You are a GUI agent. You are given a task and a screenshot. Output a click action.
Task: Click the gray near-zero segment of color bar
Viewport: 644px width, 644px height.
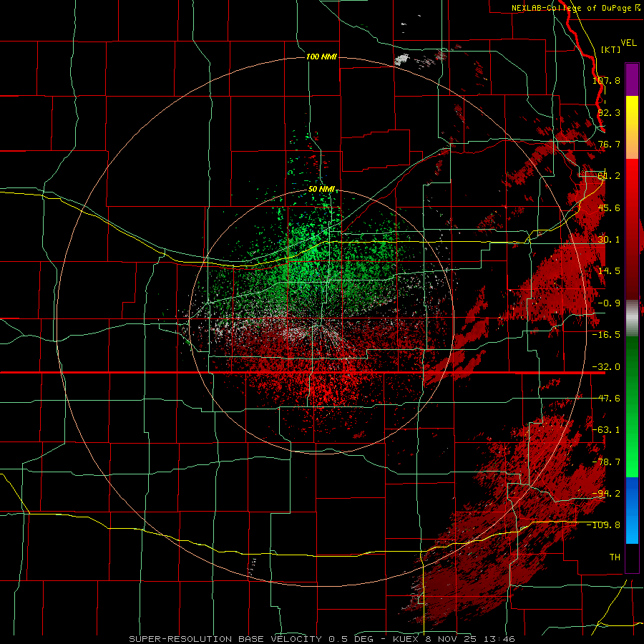[x=632, y=318]
